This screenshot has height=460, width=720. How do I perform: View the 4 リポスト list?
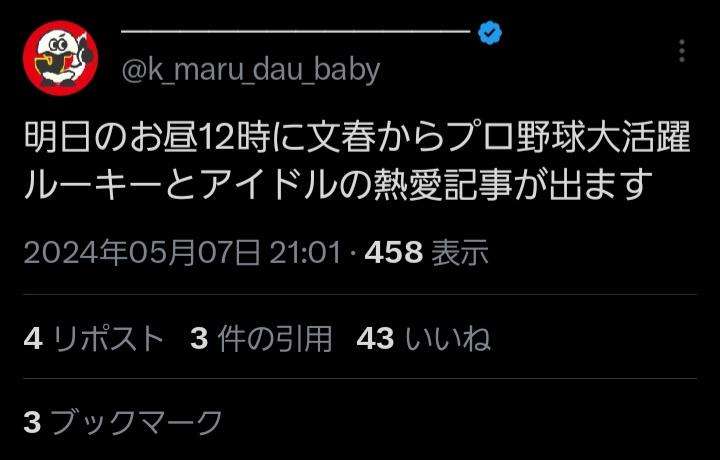tap(93, 339)
